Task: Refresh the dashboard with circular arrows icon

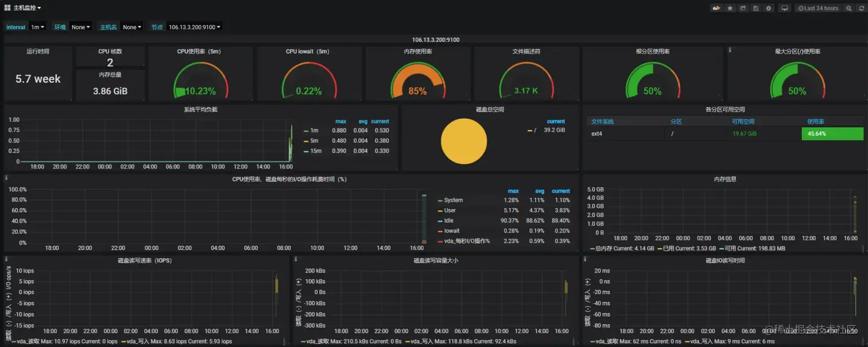Action: pyautogui.click(x=861, y=8)
